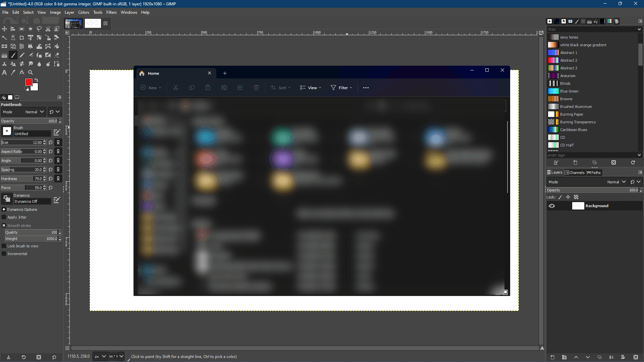Screen dimensions: 644x362
Task: Open the layer Mode Normal dropdown
Action: coord(587,182)
